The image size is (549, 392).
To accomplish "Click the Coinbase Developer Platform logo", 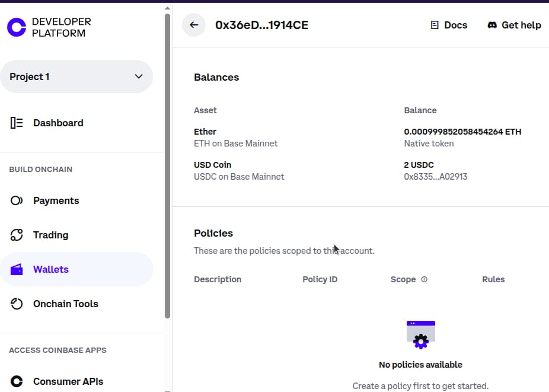I will click(x=17, y=27).
